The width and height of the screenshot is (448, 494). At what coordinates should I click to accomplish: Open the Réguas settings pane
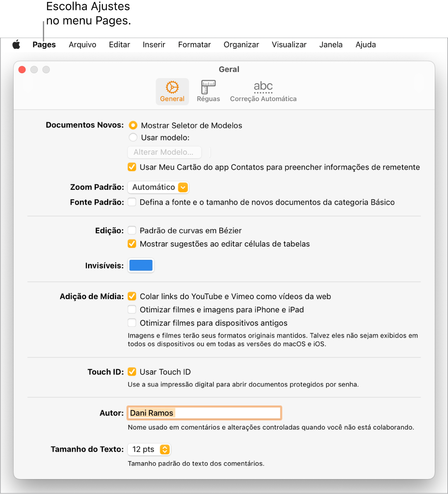click(x=208, y=91)
